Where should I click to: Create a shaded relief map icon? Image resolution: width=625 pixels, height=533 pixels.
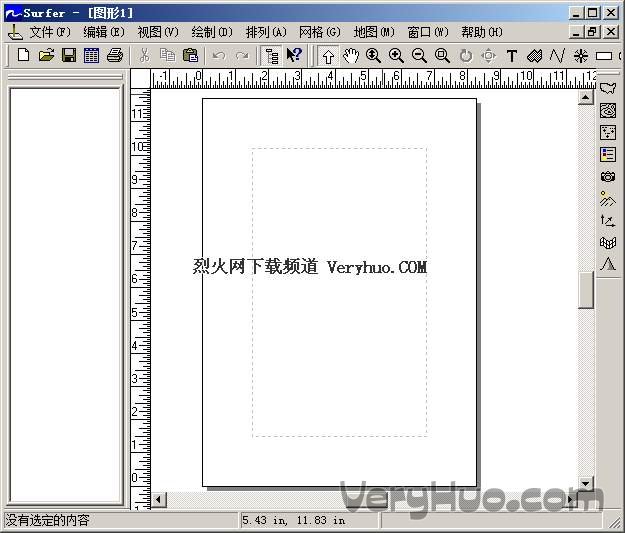[x=608, y=198]
